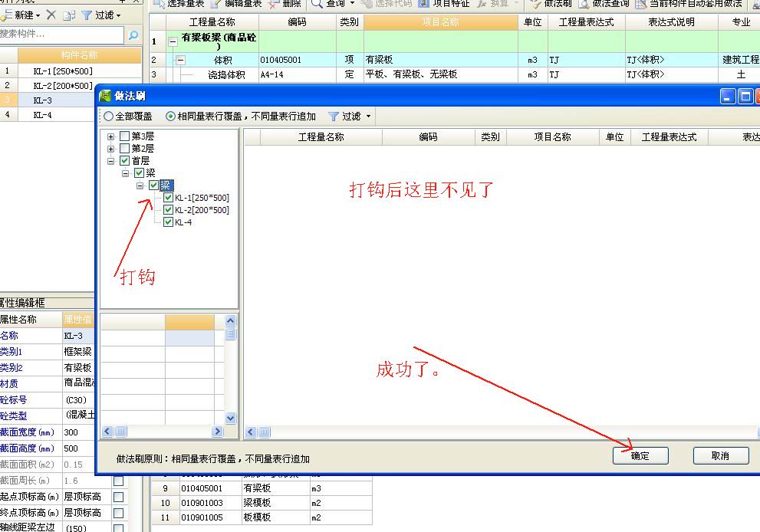
Task: Click the 板模板 row with code 010901005
Action: [x=262, y=517]
